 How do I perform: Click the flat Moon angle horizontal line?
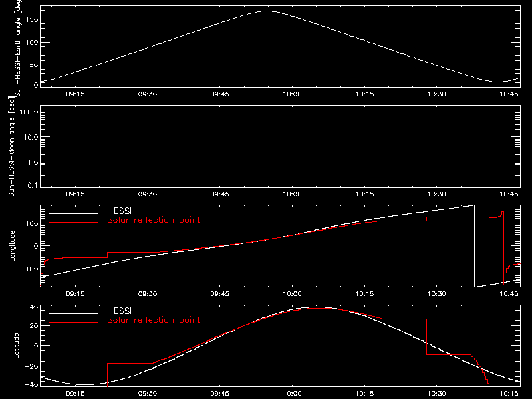click(x=280, y=122)
